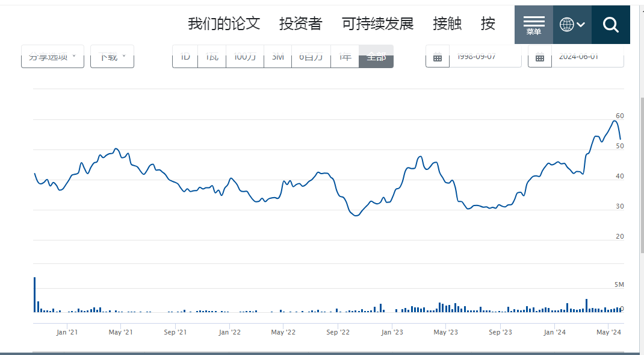644x355 pixels.
Task: Select the 6百万 range button
Action: (311, 57)
